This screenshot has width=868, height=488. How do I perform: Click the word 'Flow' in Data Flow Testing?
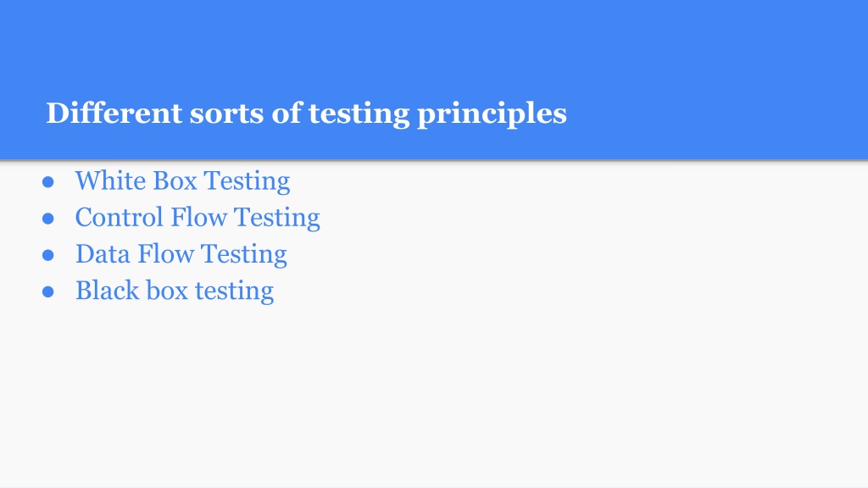tap(165, 253)
